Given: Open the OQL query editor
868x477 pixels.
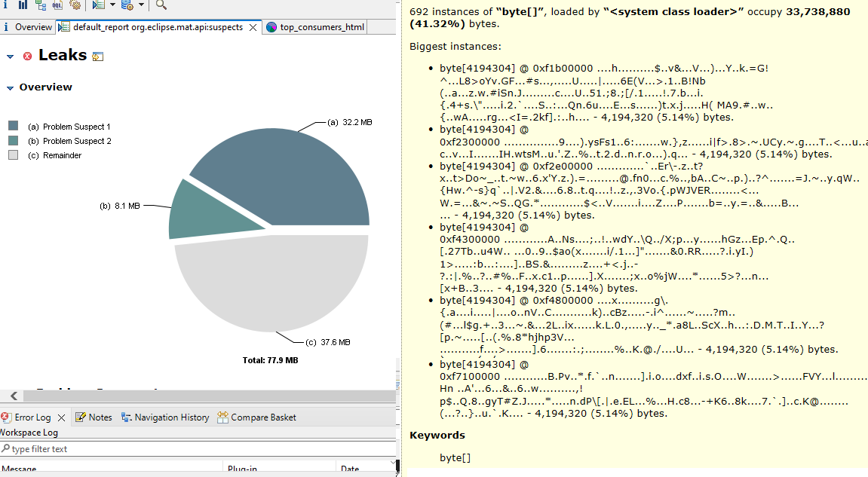Looking at the screenshot, I should (57, 5).
